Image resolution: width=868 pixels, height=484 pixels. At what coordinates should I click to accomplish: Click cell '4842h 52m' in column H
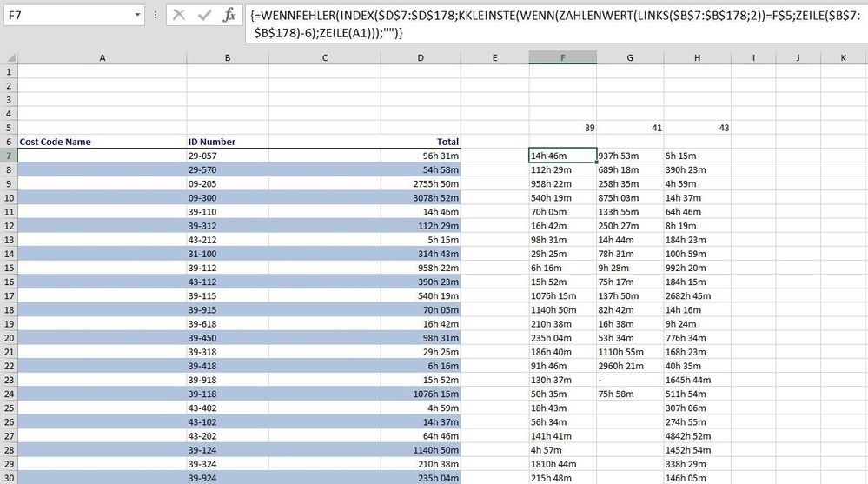click(x=698, y=436)
